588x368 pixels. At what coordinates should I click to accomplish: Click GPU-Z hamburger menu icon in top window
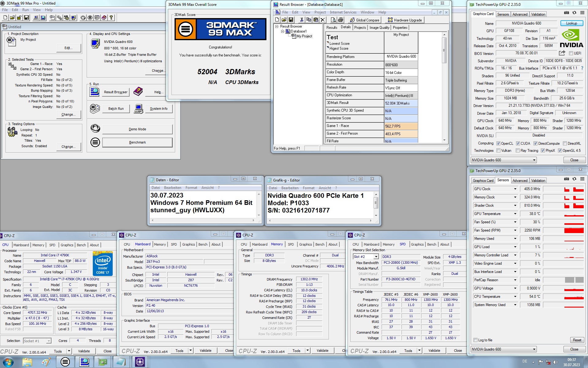tap(582, 13)
